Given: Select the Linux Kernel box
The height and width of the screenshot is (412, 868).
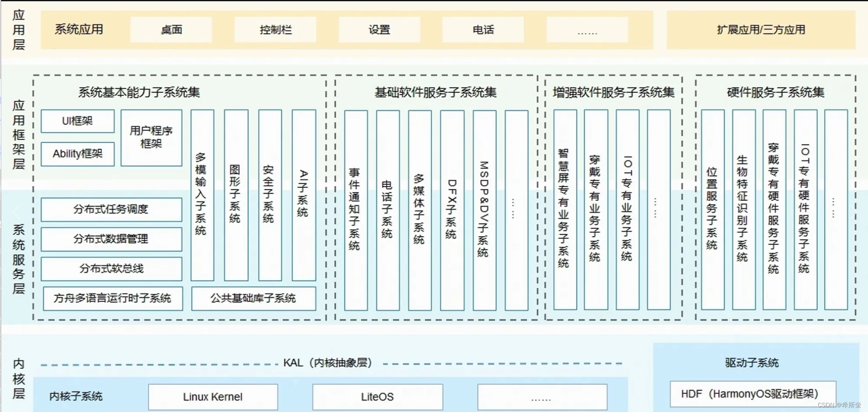Looking at the screenshot, I should (213, 397).
